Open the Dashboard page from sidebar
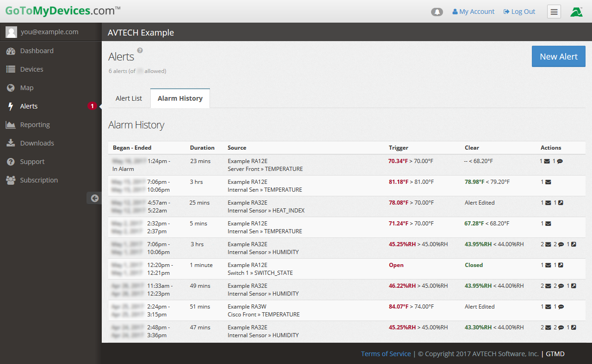This screenshot has width=592, height=364. point(37,51)
